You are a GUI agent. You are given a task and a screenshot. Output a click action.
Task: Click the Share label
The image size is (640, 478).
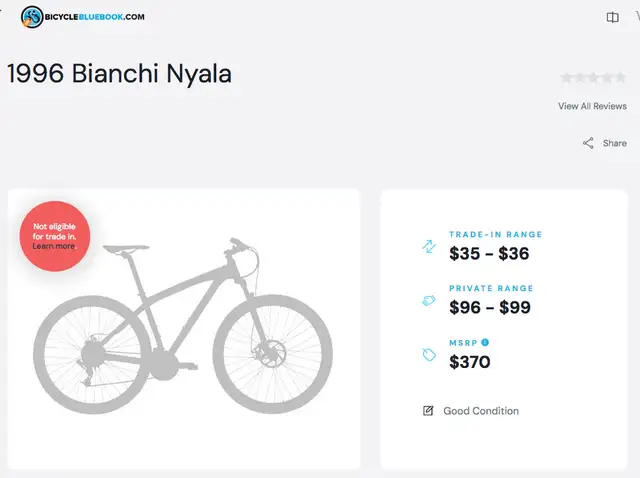click(x=615, y=143)
